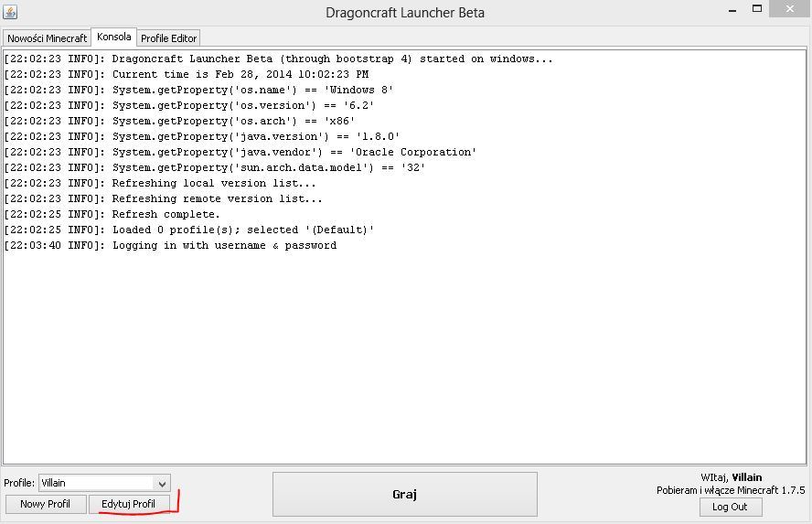The image size is (812, 524).
Task: Click the log line 'Refresh complete.'
Action: click(x=112, y=214)
